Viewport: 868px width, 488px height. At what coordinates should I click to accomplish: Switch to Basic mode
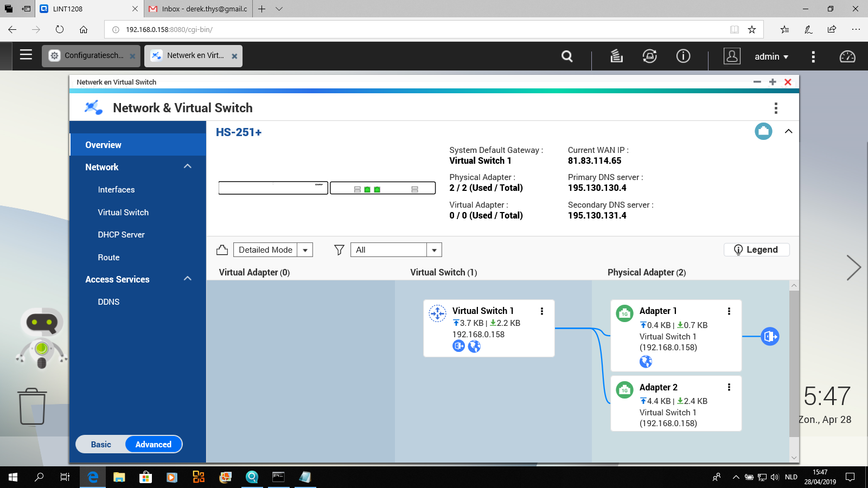pos(101,445)
